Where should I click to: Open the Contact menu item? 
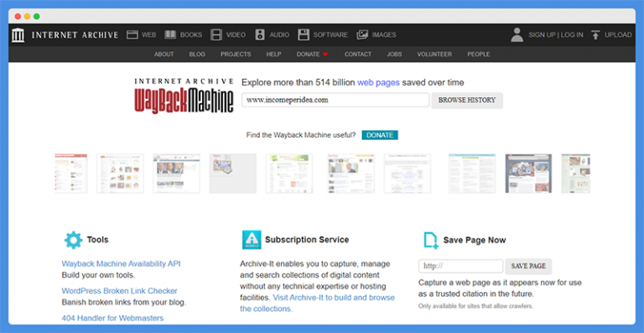click(x=358, y=55)
